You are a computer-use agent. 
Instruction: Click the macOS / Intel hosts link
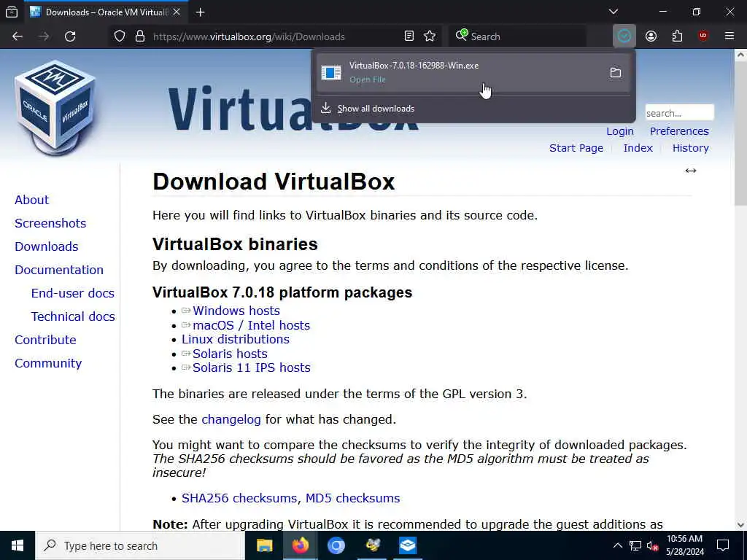pos(251,325)
